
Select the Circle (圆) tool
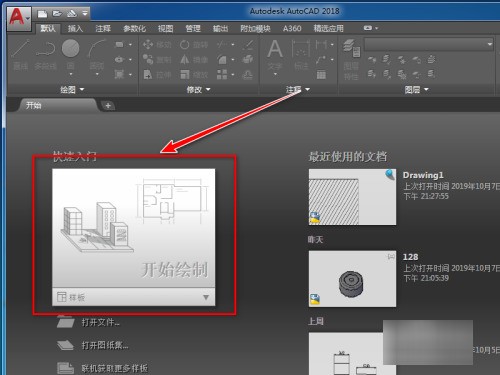tap(70, 53)
